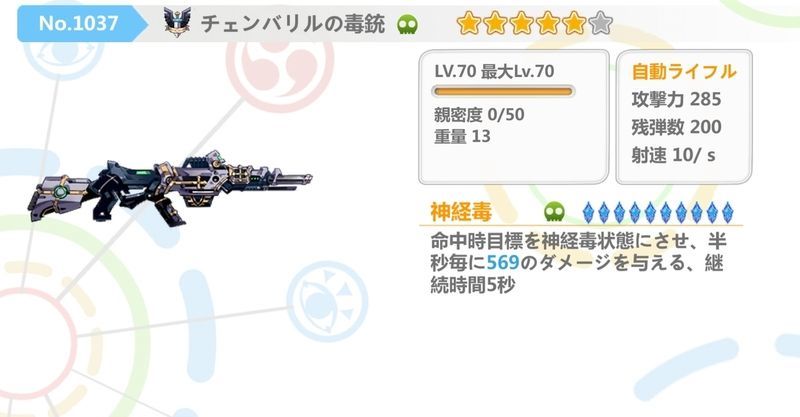Click the last blue crystal skill icon
The height and width of the screenshot is (417, 800).
click(727, 212)
